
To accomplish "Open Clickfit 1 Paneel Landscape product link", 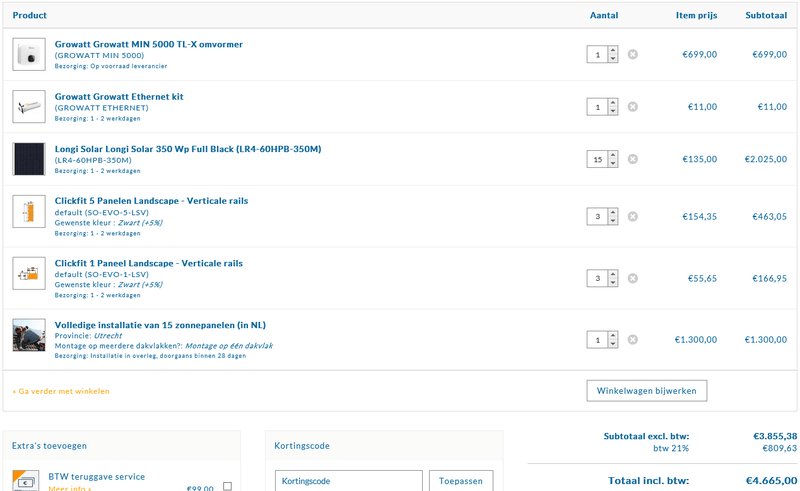I will [148, 263].
